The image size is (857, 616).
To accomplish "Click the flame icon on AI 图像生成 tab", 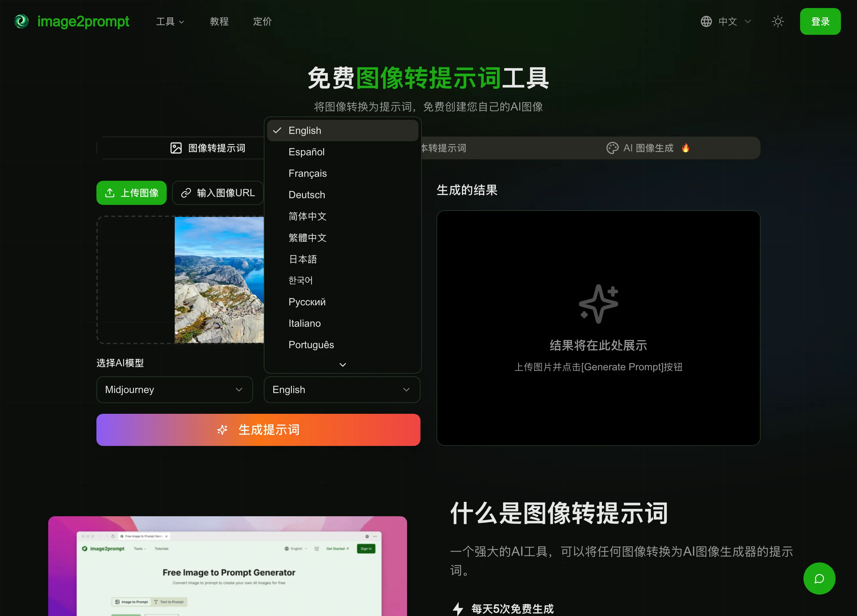I will click(x=686, y=148).
